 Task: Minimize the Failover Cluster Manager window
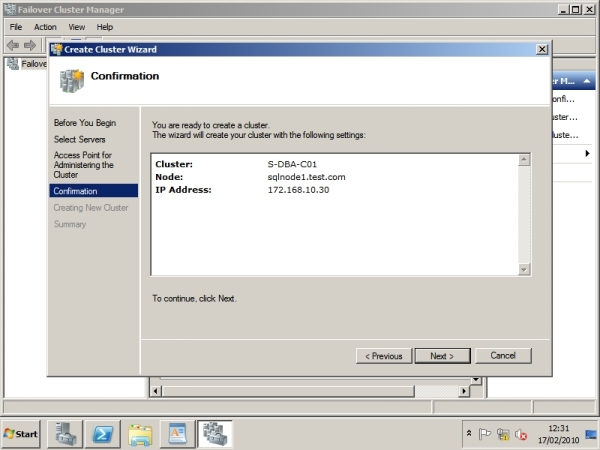tap(563, 10)
